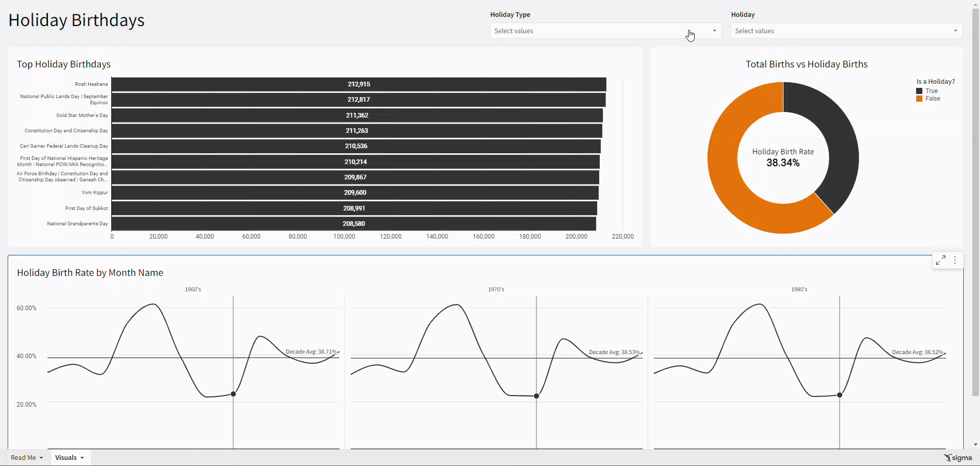Screen dimensions: 980x466
Task: Click the scrollbar down arrow
Action: [975, 445]
